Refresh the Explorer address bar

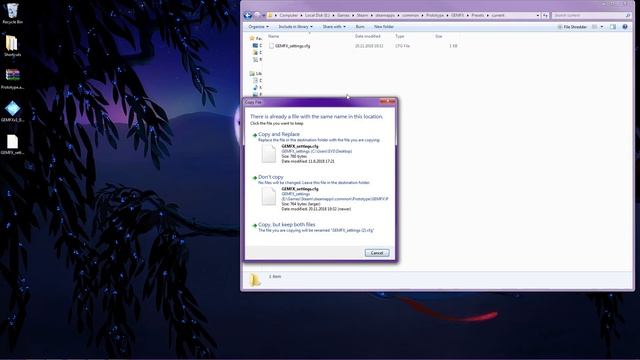545,16
